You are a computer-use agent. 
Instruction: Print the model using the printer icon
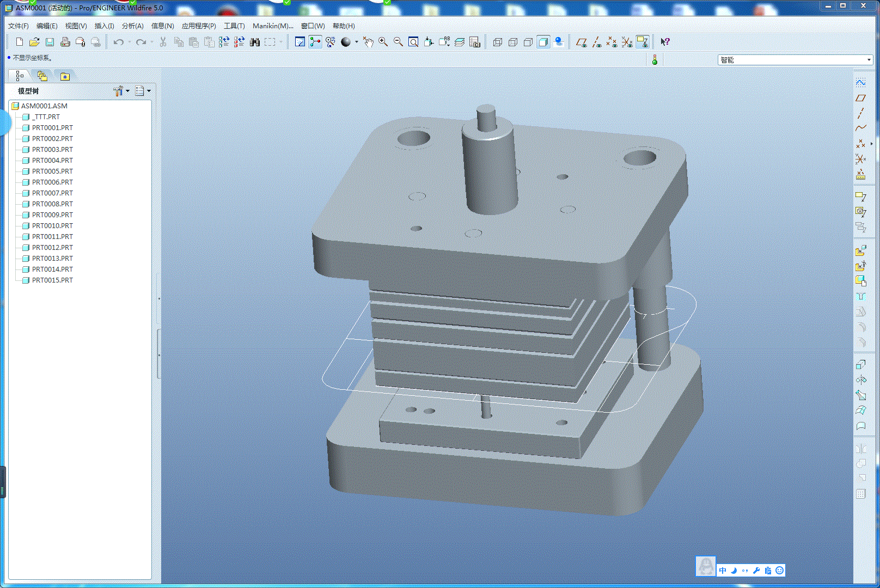click(x=65, y=42)
